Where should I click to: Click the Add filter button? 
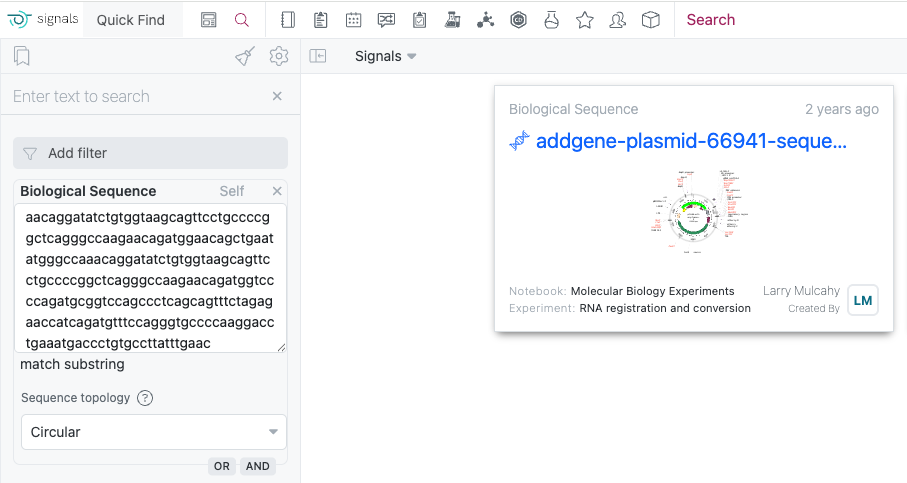[x=150, y=153]
